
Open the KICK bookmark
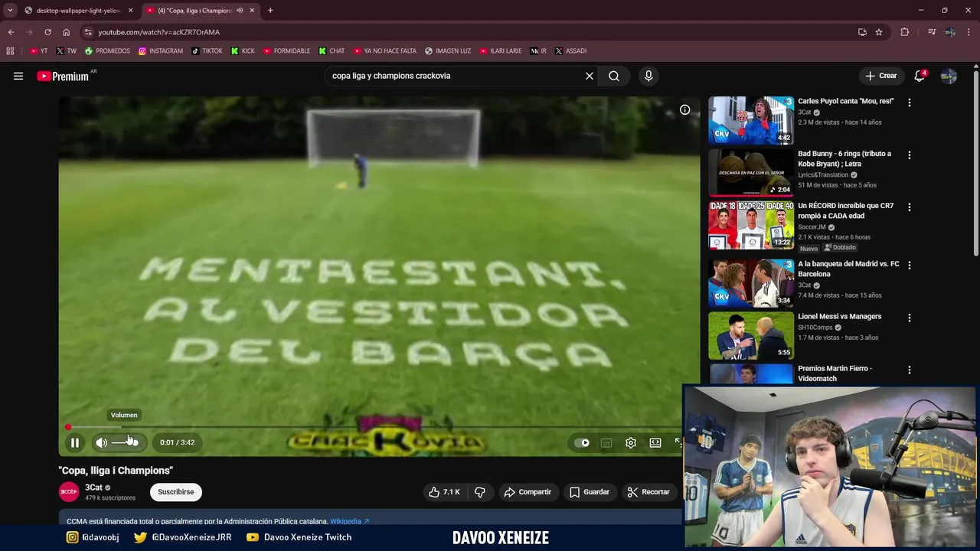243,51
